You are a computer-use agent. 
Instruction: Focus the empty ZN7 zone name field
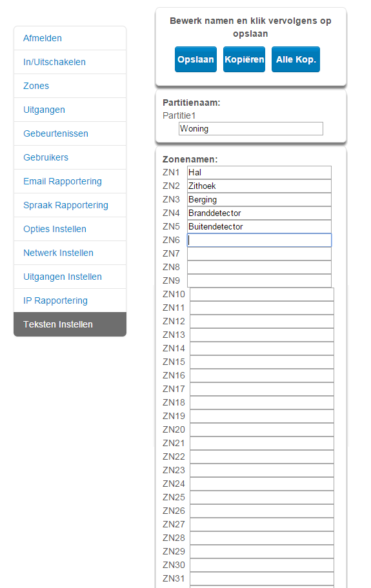pyautogui.click(x=259, y=253)
